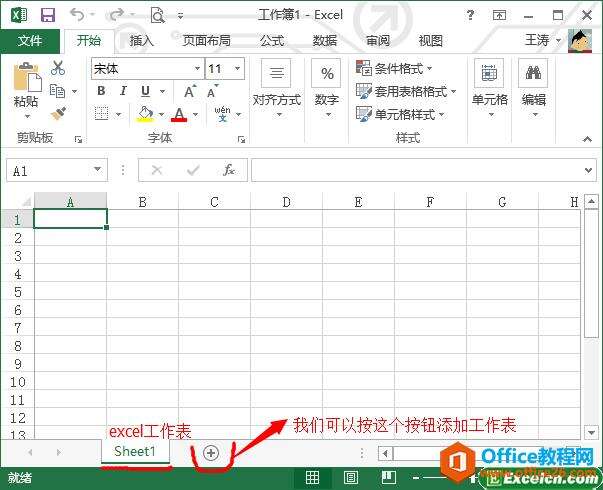Open the 字体 font dialog launcher
Image resolution: width=603 pixels, height=490 pixels.
pyautogui.click(x=241, y=140)
